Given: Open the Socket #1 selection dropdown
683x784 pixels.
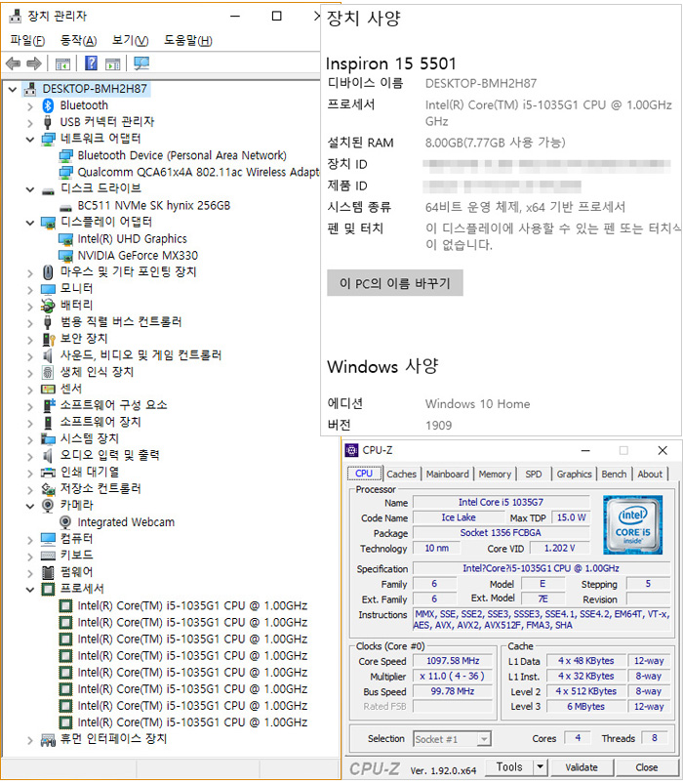Looking at the screenshot, I should [483, 739].
